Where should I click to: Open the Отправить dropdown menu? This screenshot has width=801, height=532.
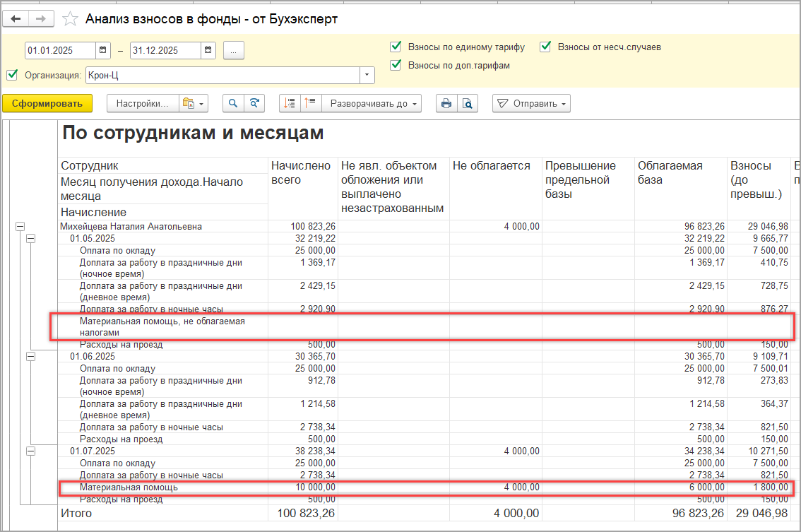click(531, 103)
